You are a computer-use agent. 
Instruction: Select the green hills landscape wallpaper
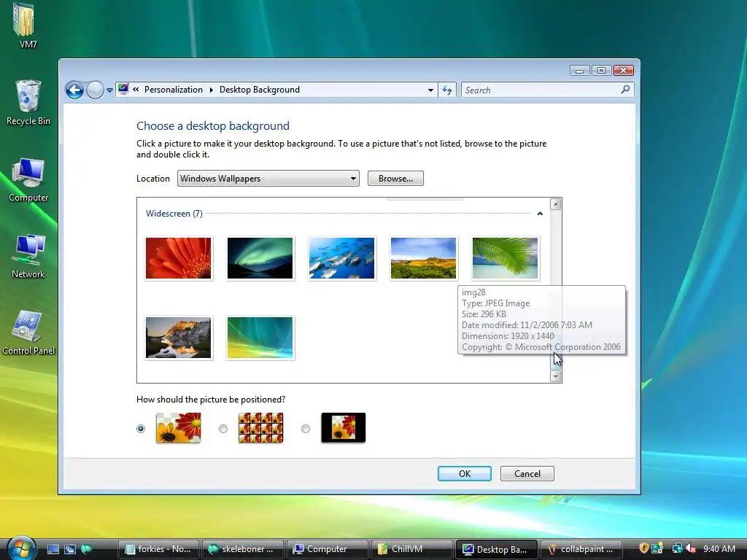423,258
